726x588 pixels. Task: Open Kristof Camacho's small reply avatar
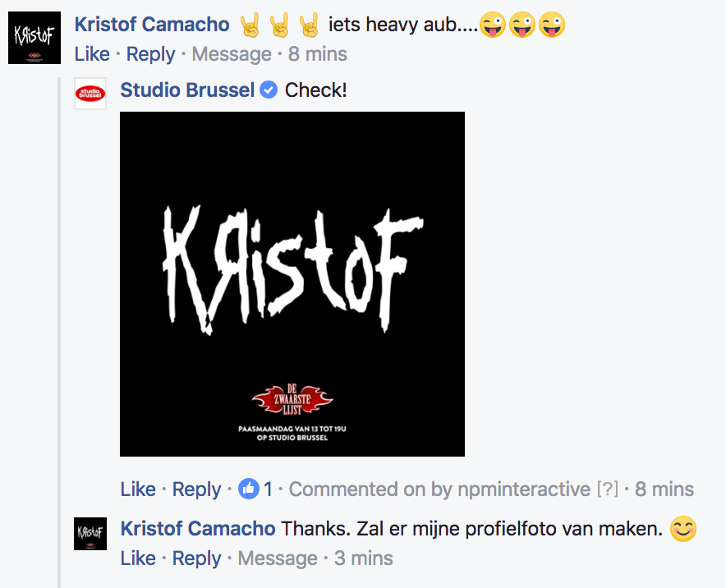coord(90,534)
